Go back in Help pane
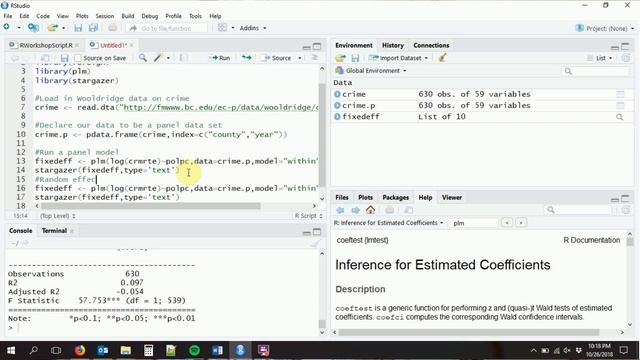640x360 pixels. point(340,210)
